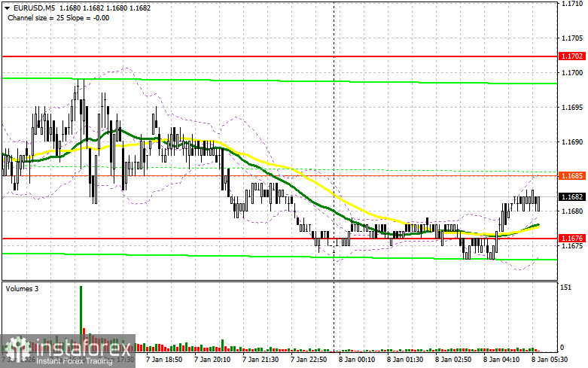Screen dimensions: 588x368
Task: Click the 8 Jan 01:30 time label
Action: coord(405,360)
